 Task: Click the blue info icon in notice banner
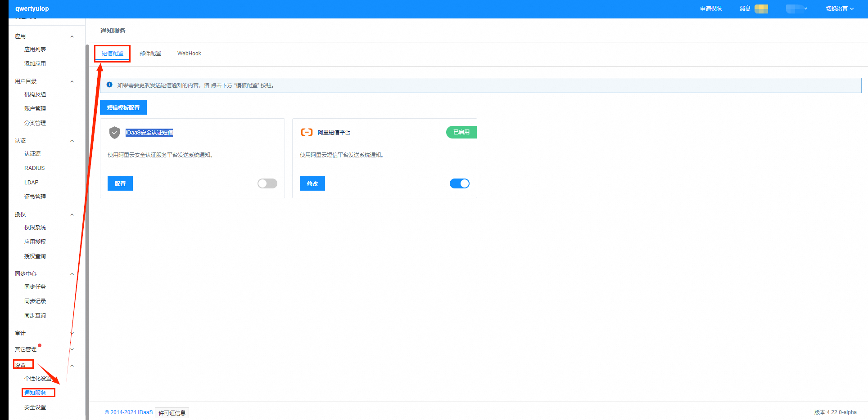[109, 85]
